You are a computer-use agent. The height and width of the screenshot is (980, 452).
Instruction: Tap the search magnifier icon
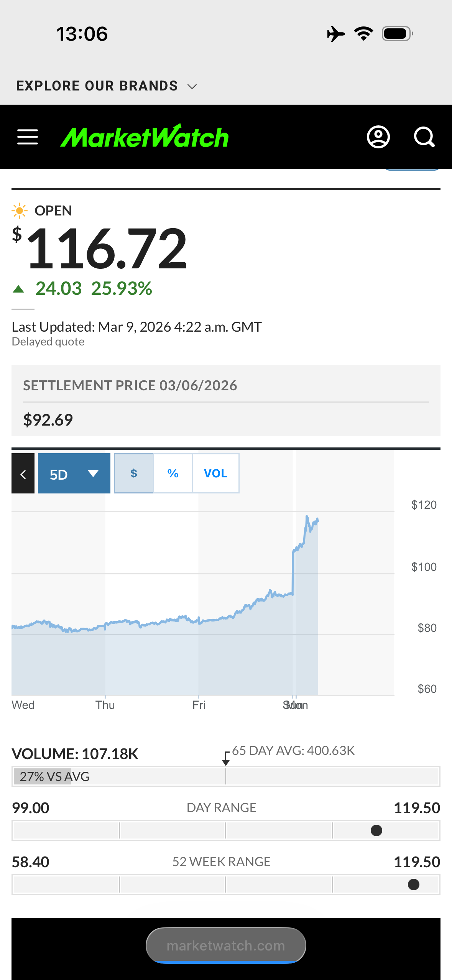[424, 137]
